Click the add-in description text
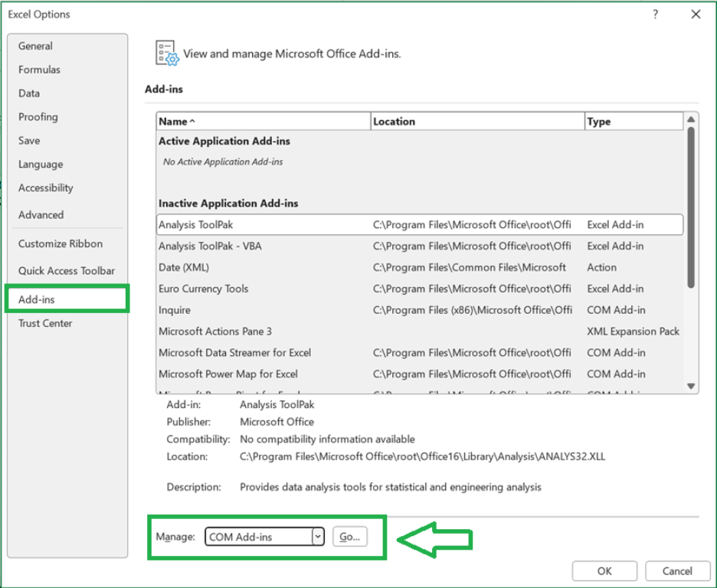 tap(391, 488)
